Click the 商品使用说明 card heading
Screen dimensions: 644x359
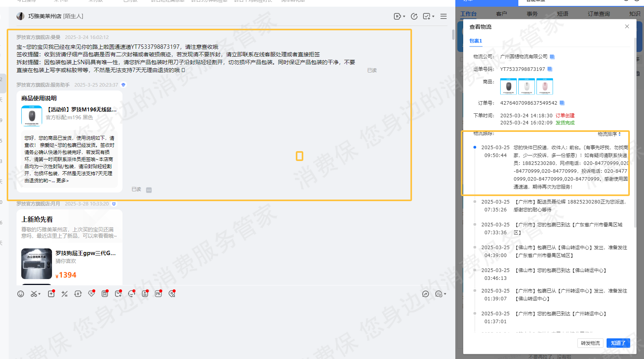click(x=39, y=98)
